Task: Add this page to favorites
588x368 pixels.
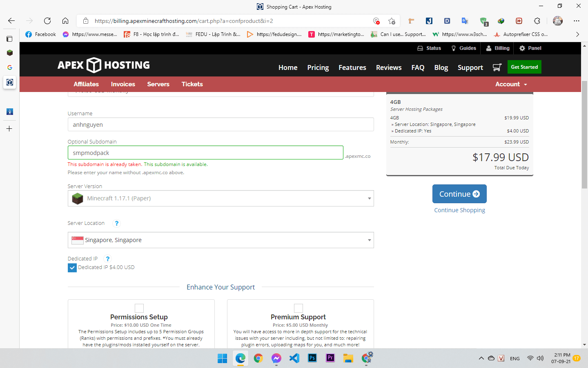Action: tap(392, 21)
